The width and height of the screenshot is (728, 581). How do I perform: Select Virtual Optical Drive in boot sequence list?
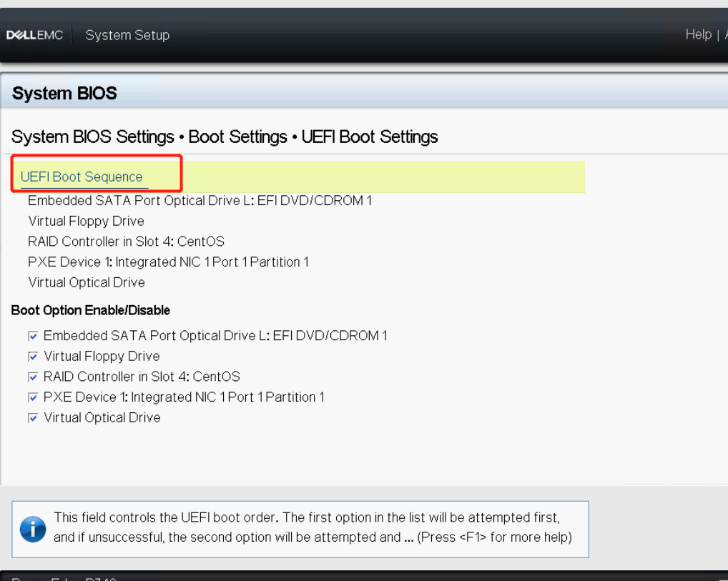87,282
